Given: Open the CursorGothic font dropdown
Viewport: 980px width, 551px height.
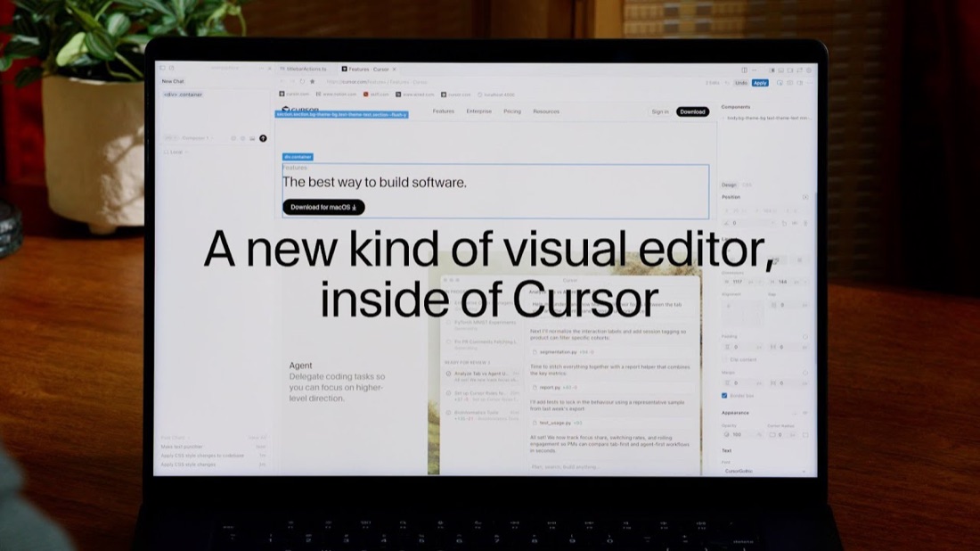Looking at the screenshot, I should click(x=765, y=471).
